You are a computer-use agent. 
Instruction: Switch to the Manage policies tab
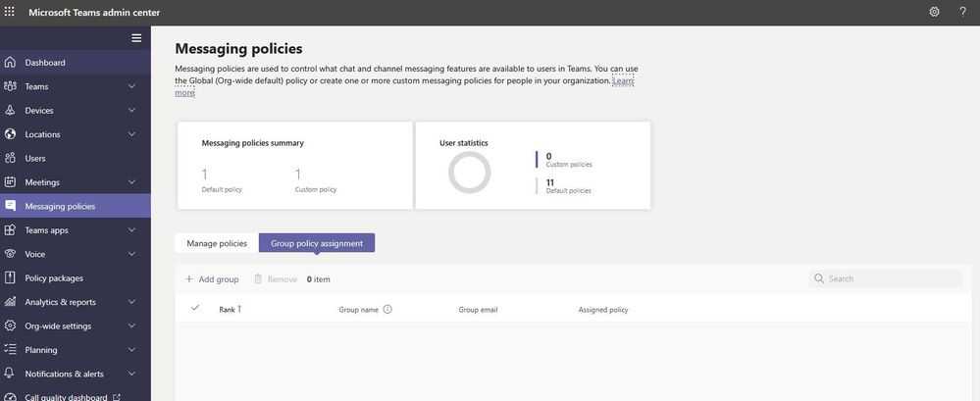pos(217,243)
